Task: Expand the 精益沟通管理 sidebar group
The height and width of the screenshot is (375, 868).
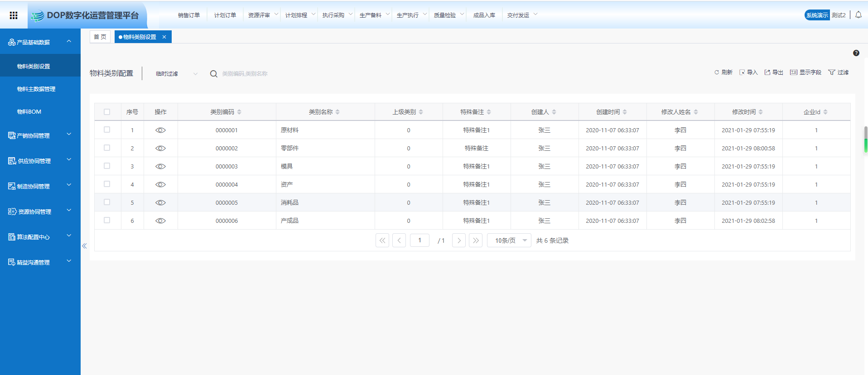Action: [40, 262]
